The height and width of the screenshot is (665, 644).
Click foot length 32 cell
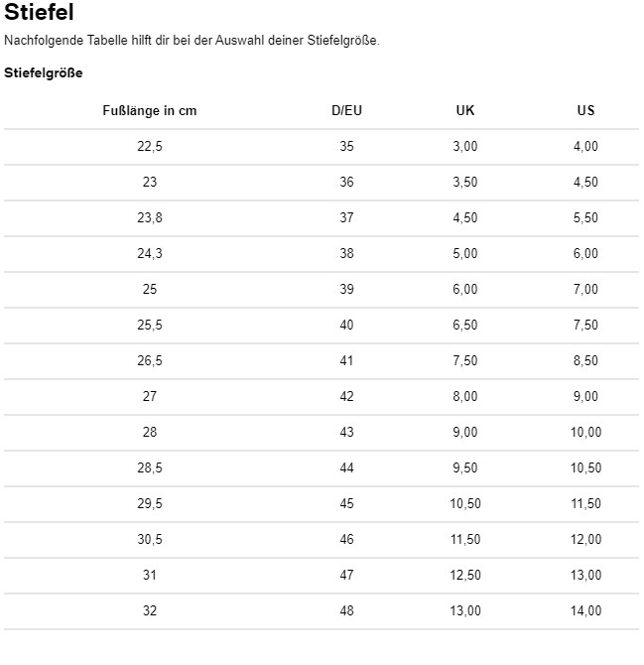click(x=150, y=610)
